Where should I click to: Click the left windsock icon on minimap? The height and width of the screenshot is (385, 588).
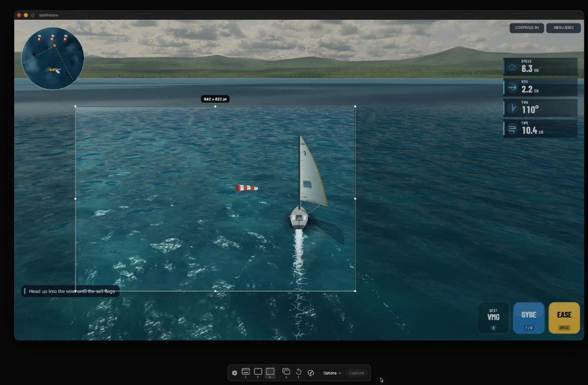pos(40,38)
